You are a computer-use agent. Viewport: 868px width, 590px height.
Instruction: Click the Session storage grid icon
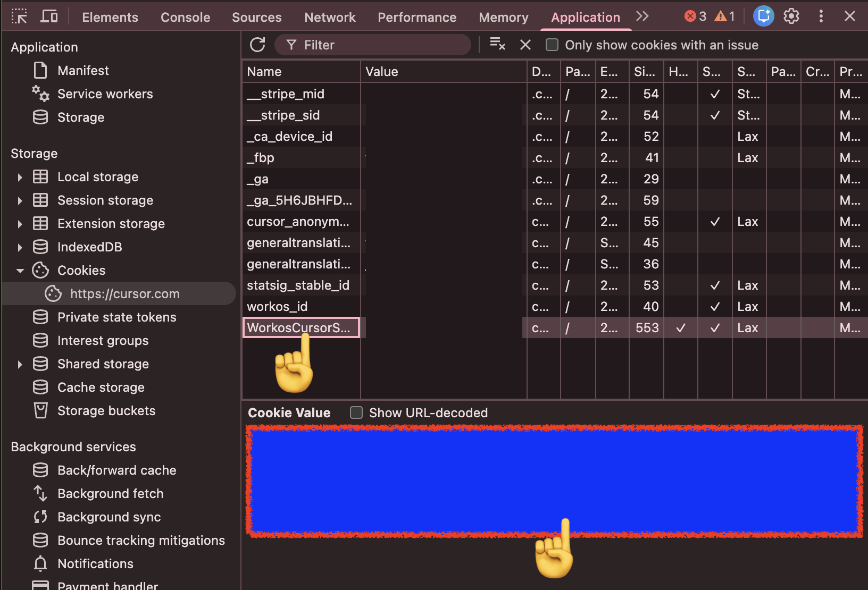point(40,200)
